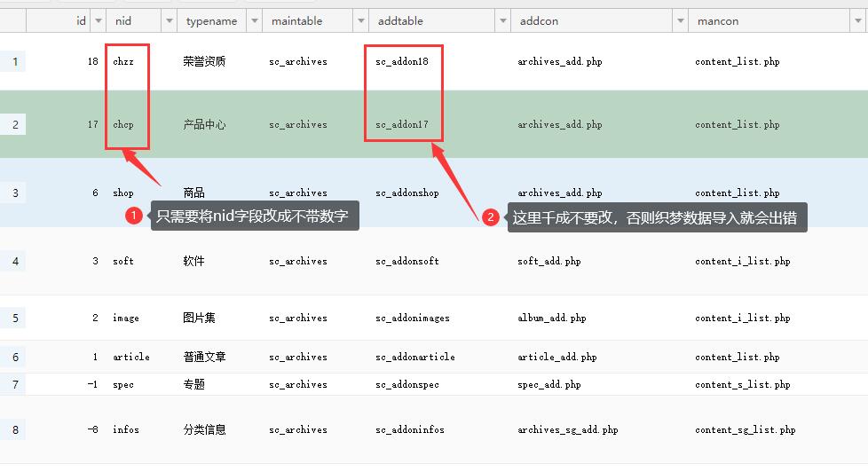The width and height of the screenshot is (868, 472).
Task: Click the addtable cell 'sc_addonarticle'
Action: point(415,357)
